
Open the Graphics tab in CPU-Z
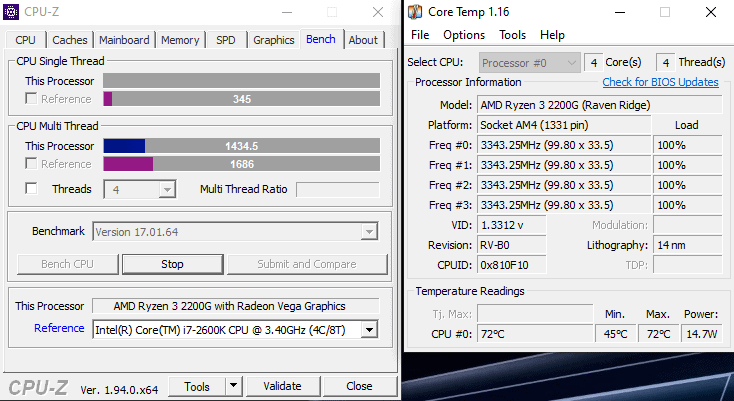click(274, 40)
